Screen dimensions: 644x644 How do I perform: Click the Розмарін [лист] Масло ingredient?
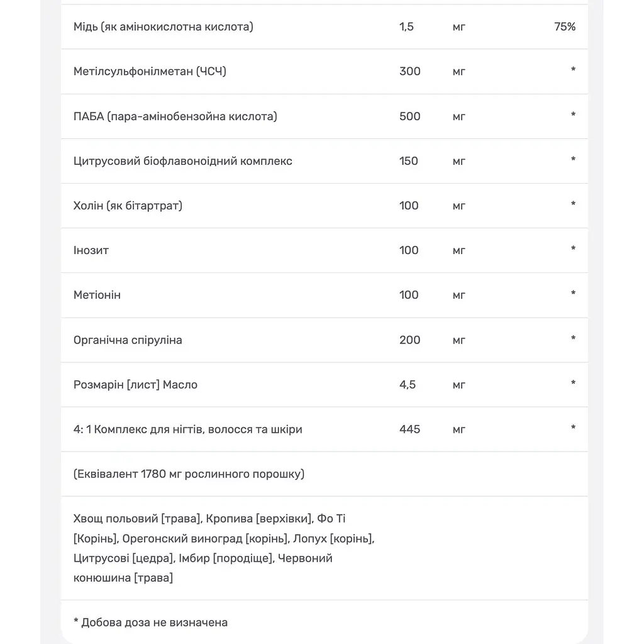(135, 384)
